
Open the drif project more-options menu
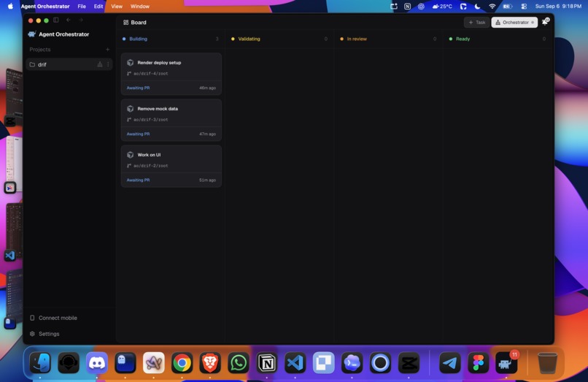click(108, 64)
